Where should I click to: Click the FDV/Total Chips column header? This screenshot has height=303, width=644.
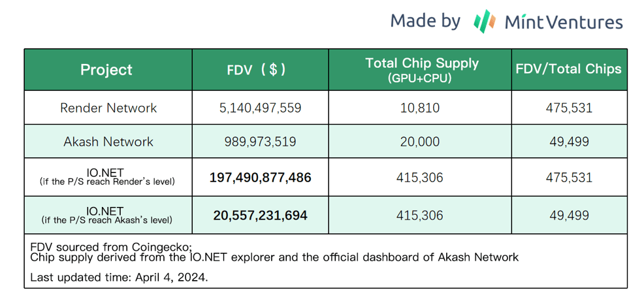click(568, 69)
